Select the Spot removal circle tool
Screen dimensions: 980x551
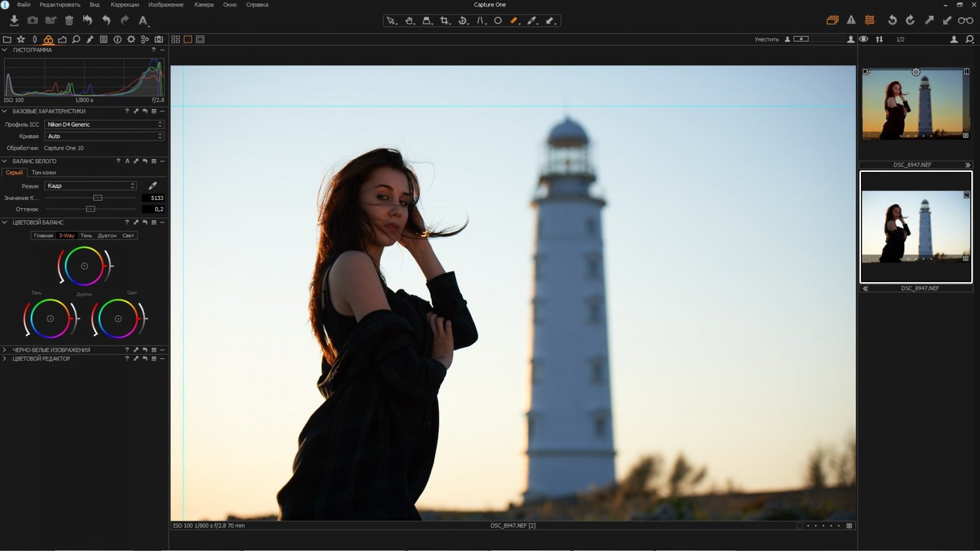coord(498,21)
